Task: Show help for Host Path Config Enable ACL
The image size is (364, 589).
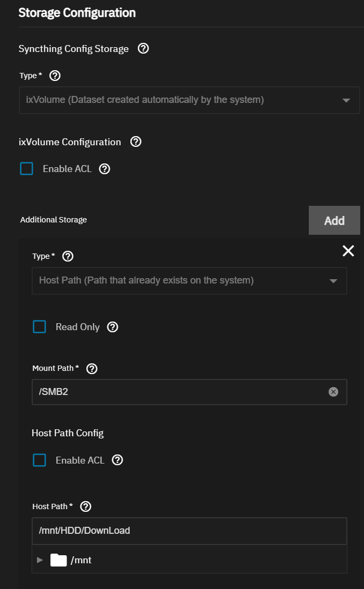Action: coord(117,460)
